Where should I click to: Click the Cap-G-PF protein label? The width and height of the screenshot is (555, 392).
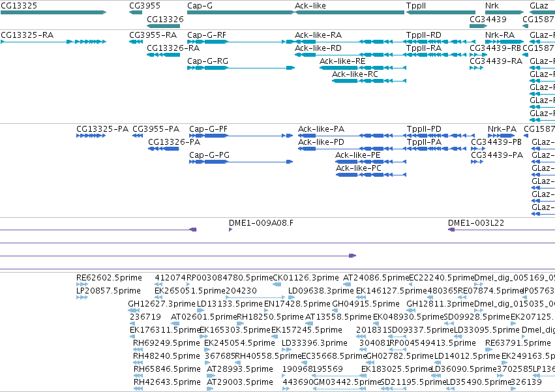tap(208, 129)
